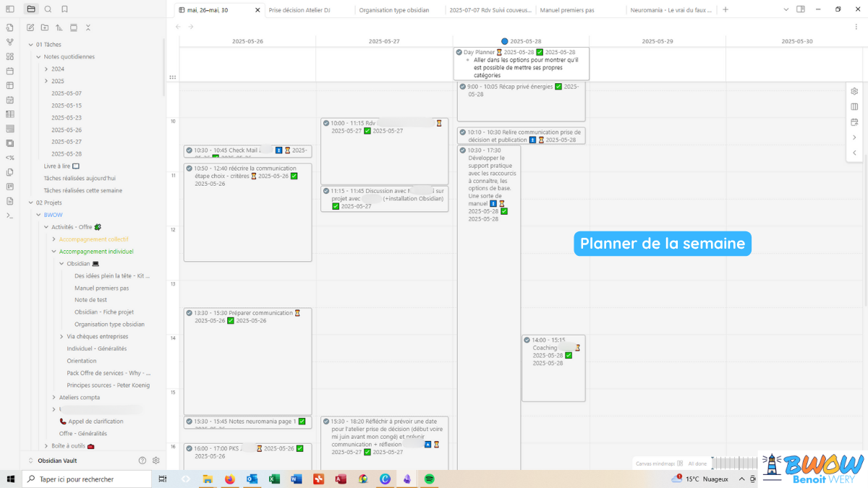Toggle the 11:15 Discussion task checkbox
Image resolution: width=868 pixels, height=488 pixels.
point(326,192)
